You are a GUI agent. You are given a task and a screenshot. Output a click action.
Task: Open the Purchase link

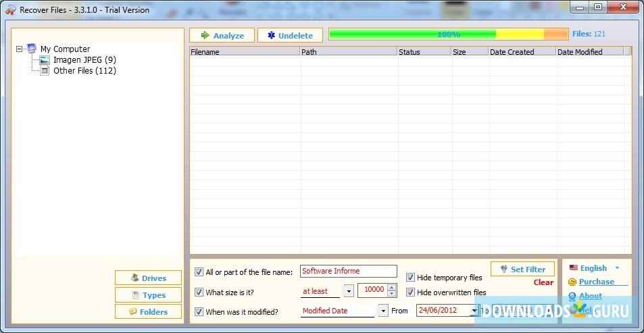pos(596,282)
